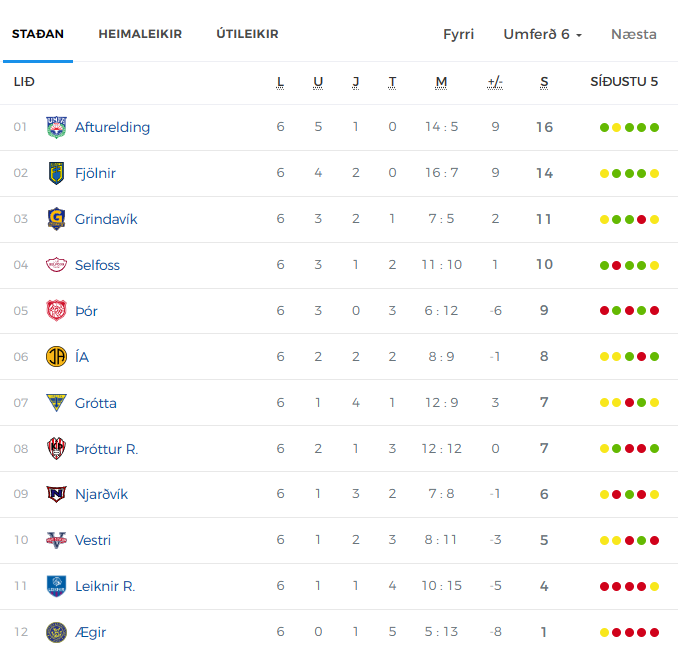Click the S points column header

[x=544, y=83]
